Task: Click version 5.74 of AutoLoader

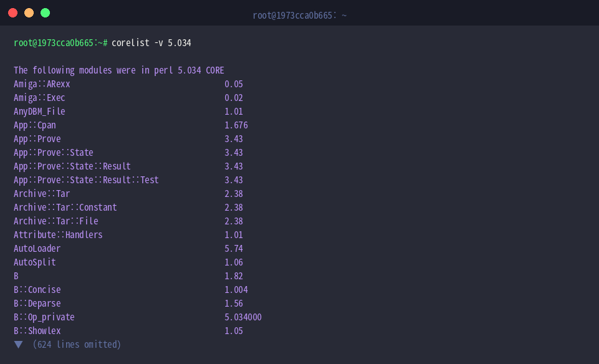Action: coord(234,249)
